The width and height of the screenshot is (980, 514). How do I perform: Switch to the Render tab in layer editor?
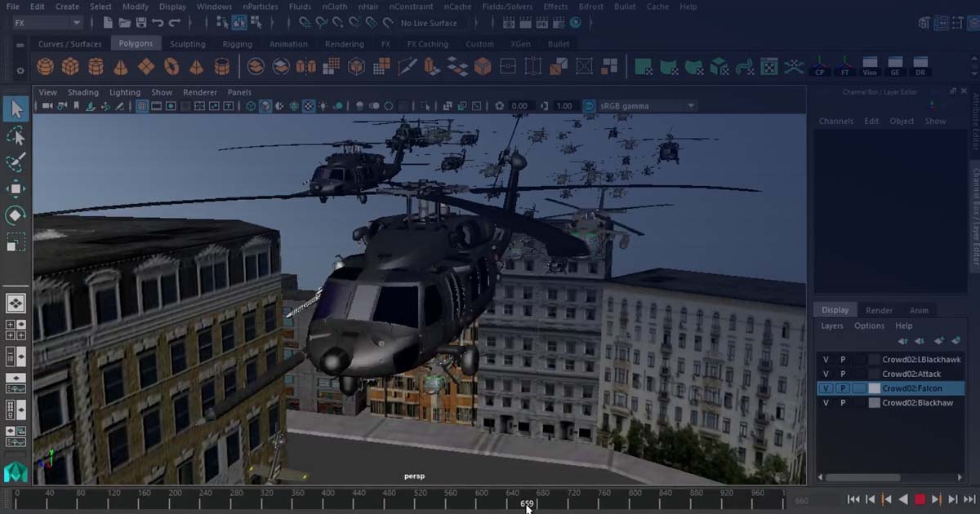[x=879, y=309]
